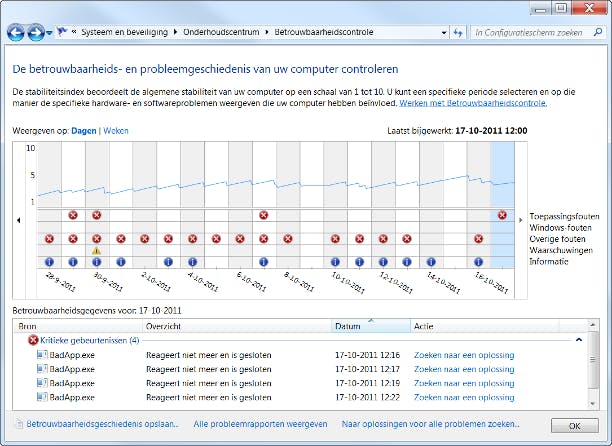Click Betrouwbaarheidsgeschiedenis opslaan link

coord(102,424)
